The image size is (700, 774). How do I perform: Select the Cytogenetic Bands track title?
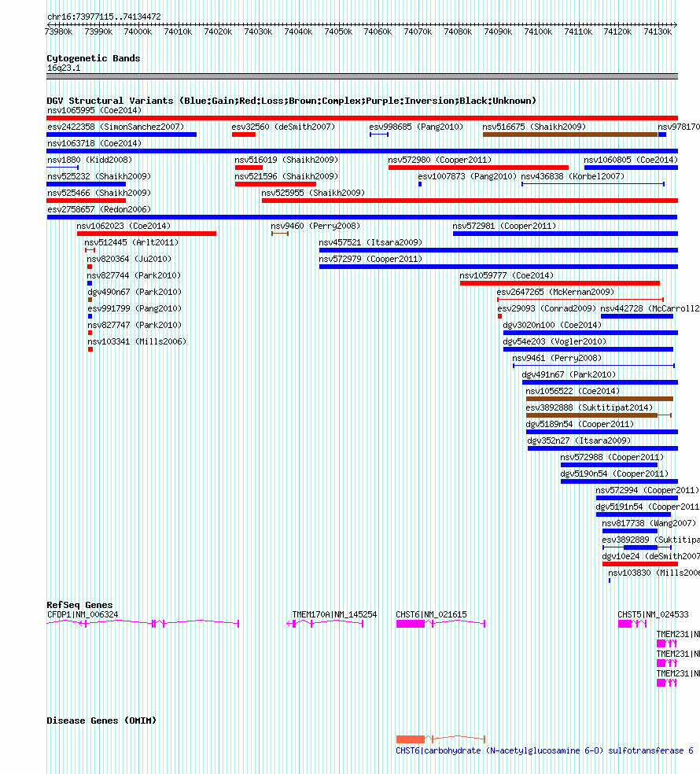coord(94,58)
